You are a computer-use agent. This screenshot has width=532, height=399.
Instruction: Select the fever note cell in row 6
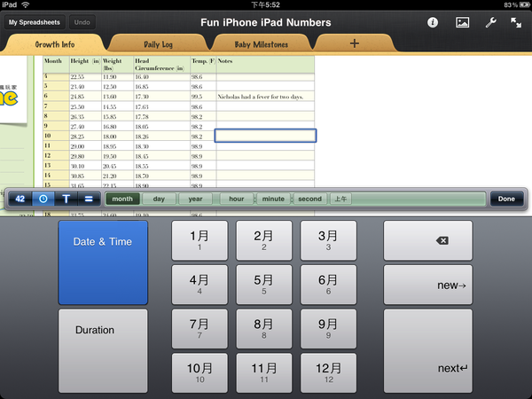265,97
